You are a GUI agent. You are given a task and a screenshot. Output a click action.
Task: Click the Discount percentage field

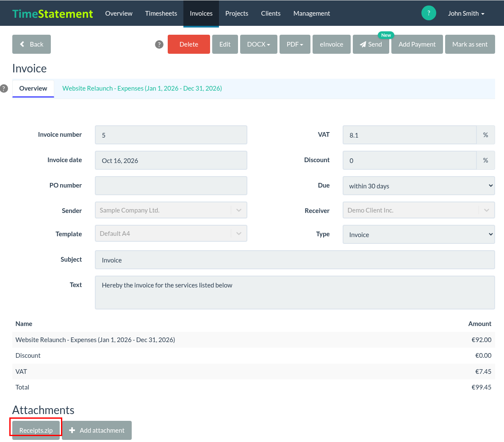point(410,160)
